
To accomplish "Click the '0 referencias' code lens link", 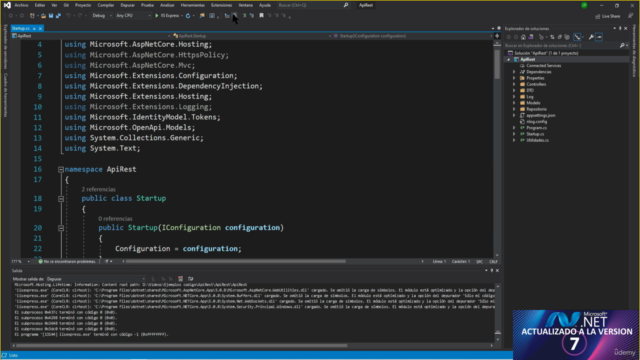I will [115, 219].
